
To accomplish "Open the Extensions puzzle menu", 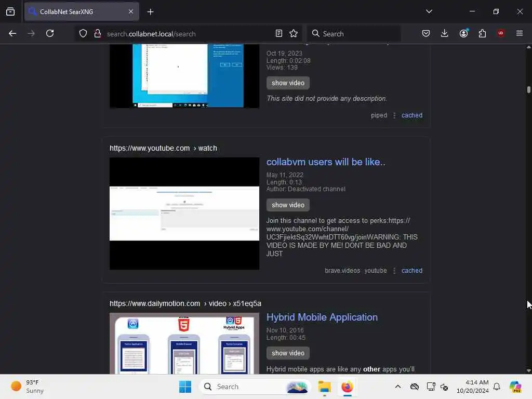I will [x=482, y=33].
